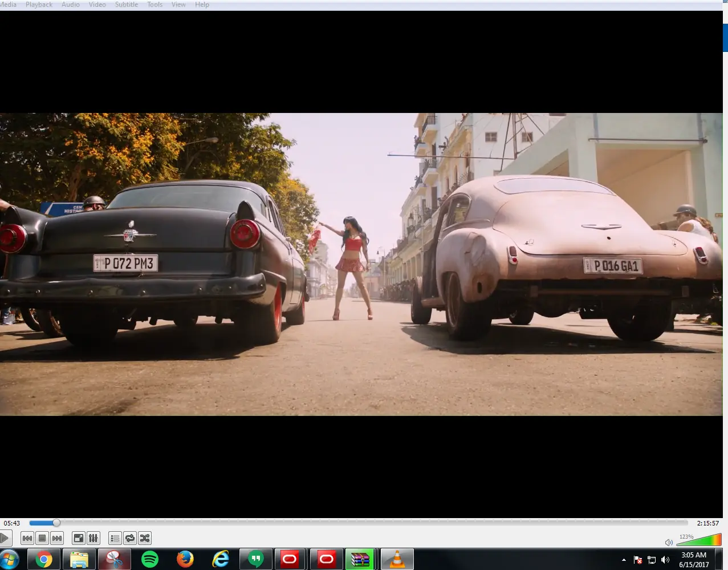This screenshot has height=570, width=728.
Task: Show hidden system tray icons
Action: tap(624, 560)
